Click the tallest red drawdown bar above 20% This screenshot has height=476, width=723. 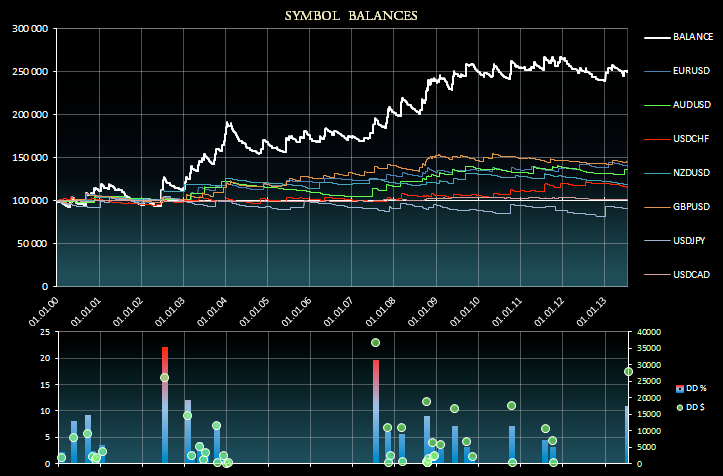tap(165, 405)
